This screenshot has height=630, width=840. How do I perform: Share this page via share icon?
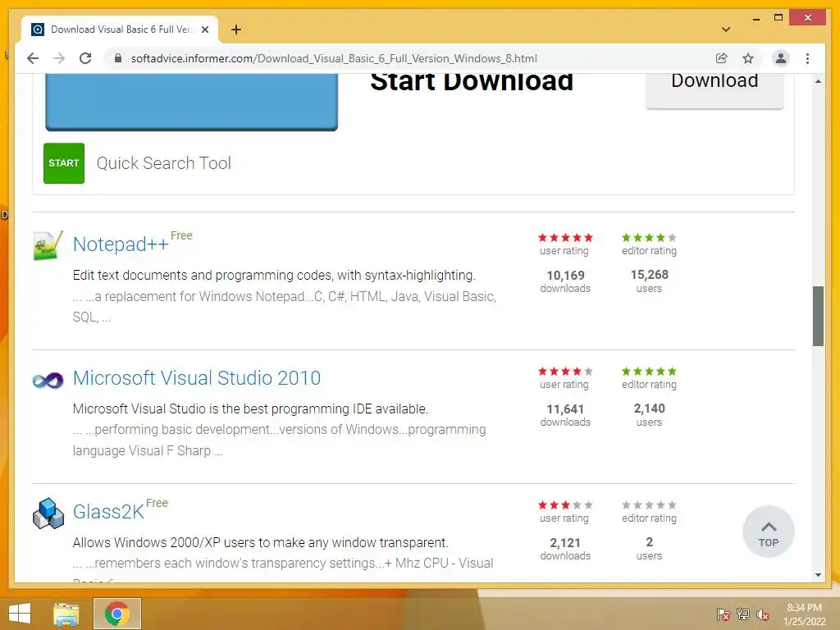click(722, 58)
